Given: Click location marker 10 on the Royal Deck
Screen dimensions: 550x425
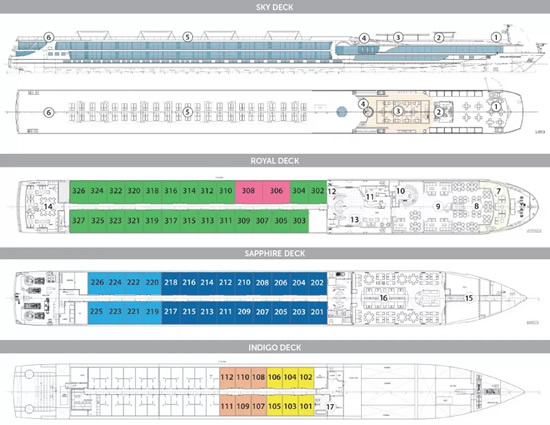Looking at the screenshot, I should [x=400, y=191].
